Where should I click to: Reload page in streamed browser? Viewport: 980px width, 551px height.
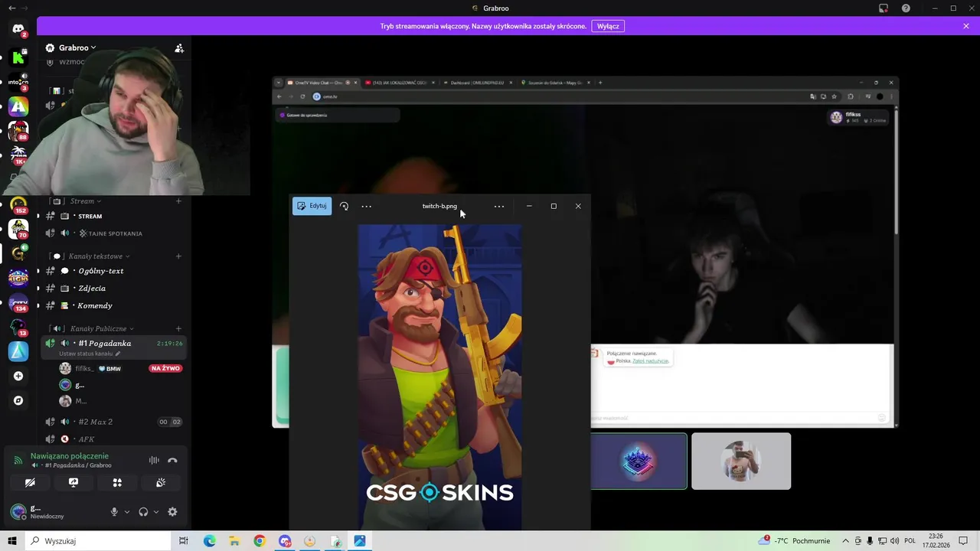click(302, 96)
